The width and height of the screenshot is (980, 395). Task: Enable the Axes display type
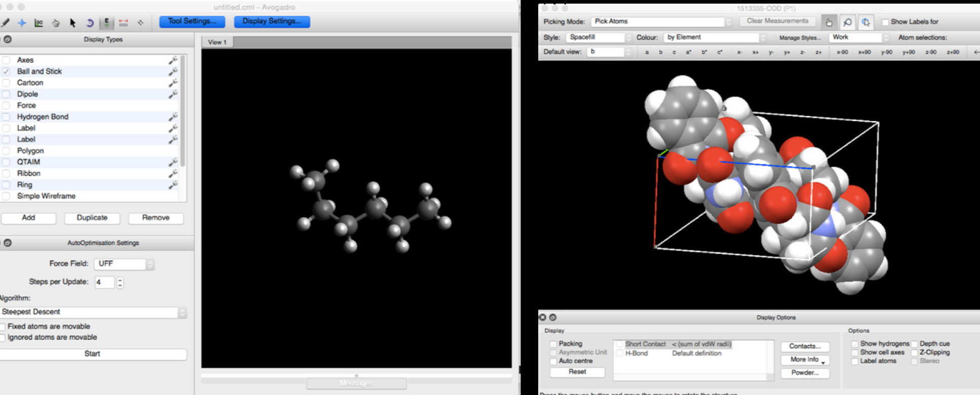(6, 60)
